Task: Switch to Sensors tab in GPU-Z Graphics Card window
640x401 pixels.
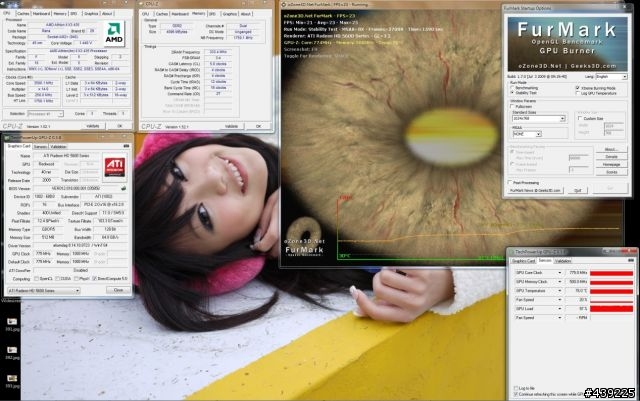Action: (x=40, y=147)
